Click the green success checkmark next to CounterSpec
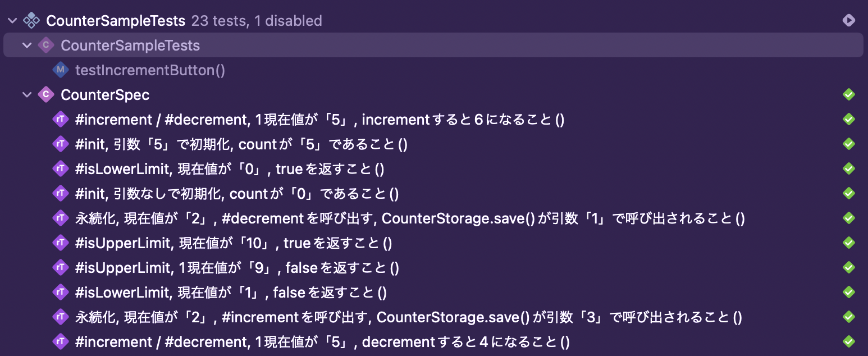This screenshot has width=868, height=356. pos(849,94)
